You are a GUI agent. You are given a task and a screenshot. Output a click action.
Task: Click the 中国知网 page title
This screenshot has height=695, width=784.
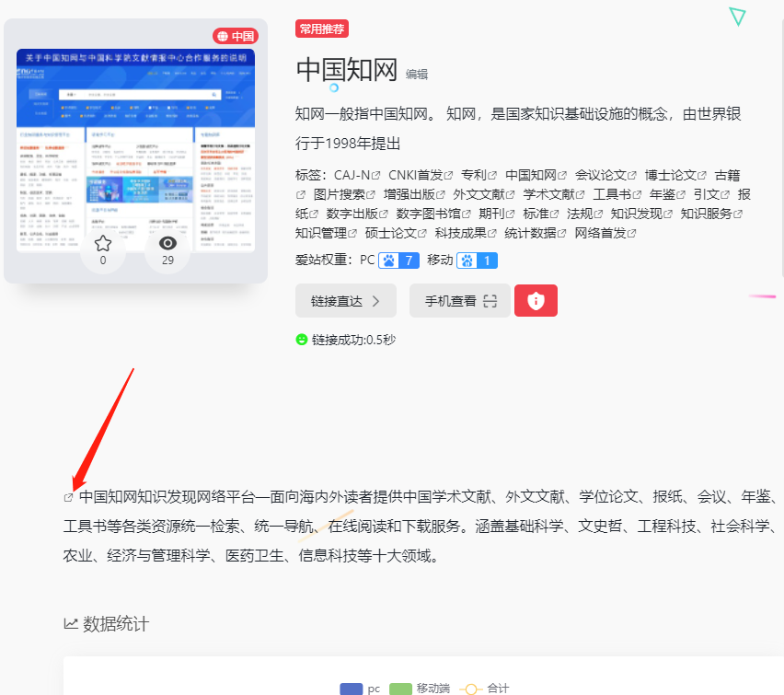click(x=347, y=70)
